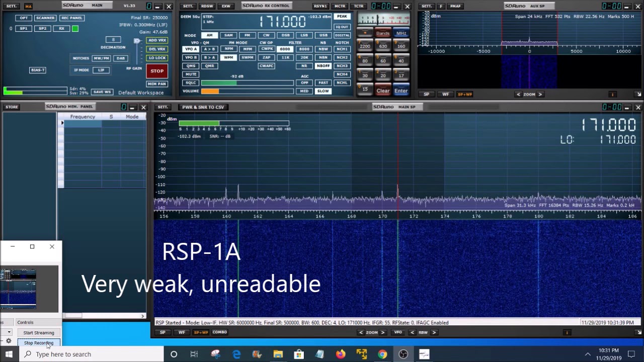Viewport: 644px width, 362px height.
Task: Open Windows Start menu
Action: (x=9, y=354)
